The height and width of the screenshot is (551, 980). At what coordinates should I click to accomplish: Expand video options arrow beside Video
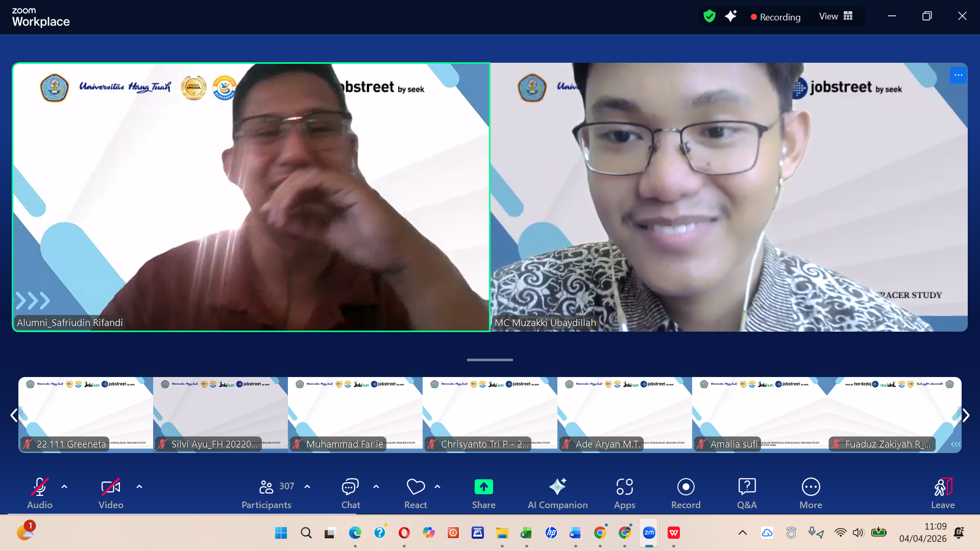(x=139, y=487)
